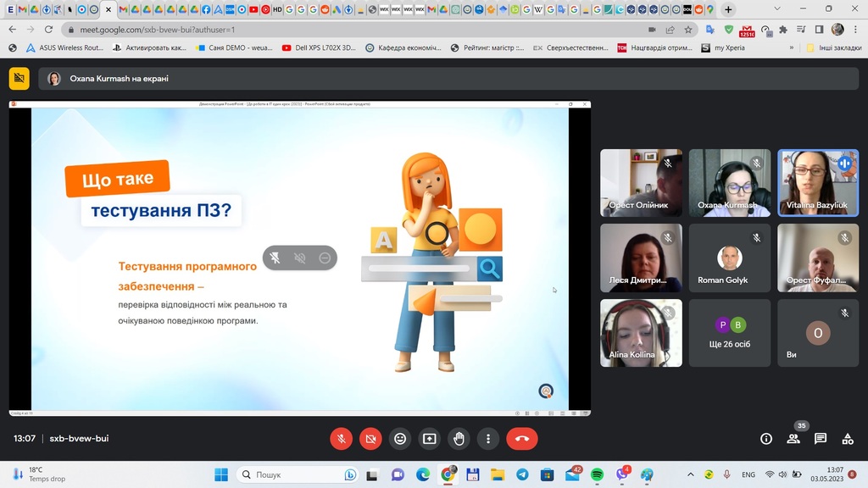Open 'Інші закладки' bookmarks folder
868x488 pixels.
coord(833,48)
